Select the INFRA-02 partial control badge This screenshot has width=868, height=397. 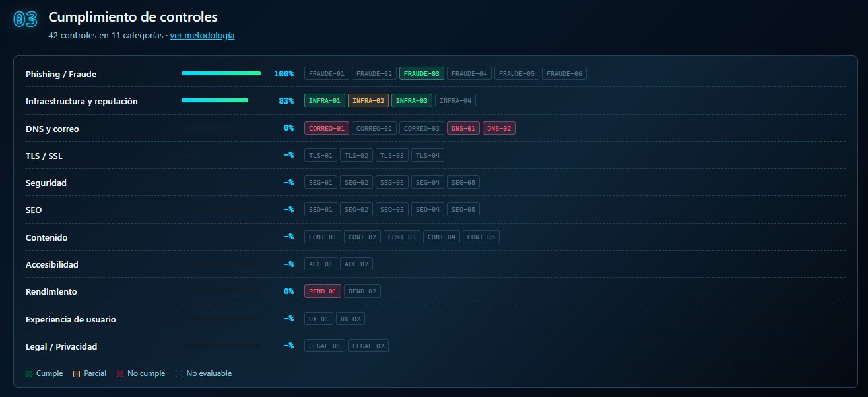click(x=368, y=101)
